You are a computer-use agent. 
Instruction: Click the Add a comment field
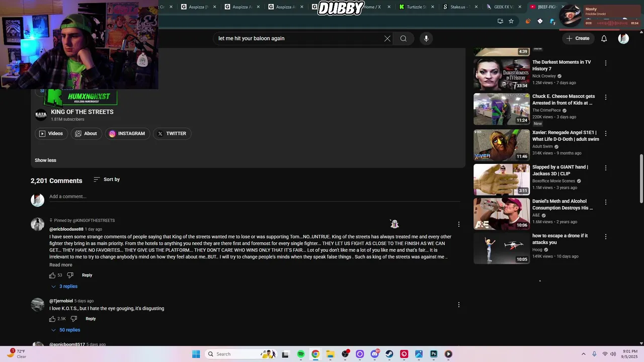point(254,197)
